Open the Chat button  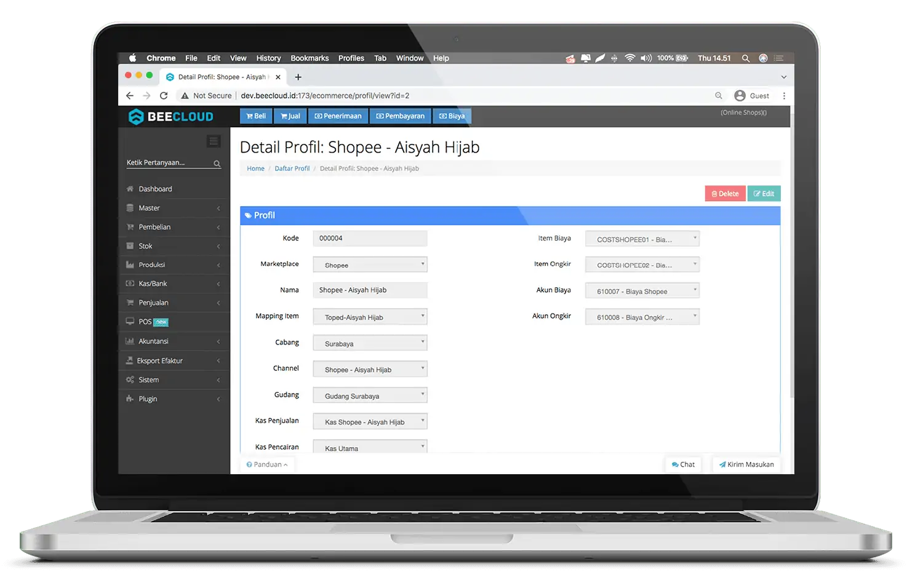[683, 464]
